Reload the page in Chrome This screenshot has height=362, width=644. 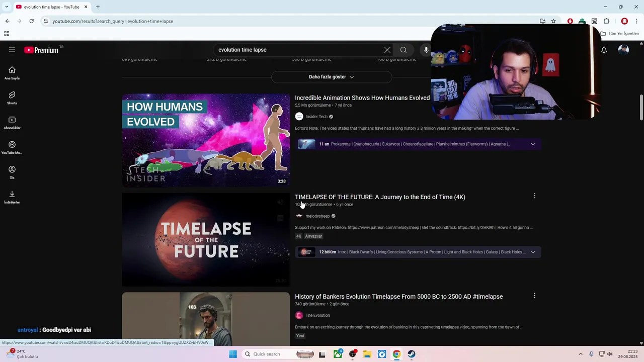tap(31, 21)
